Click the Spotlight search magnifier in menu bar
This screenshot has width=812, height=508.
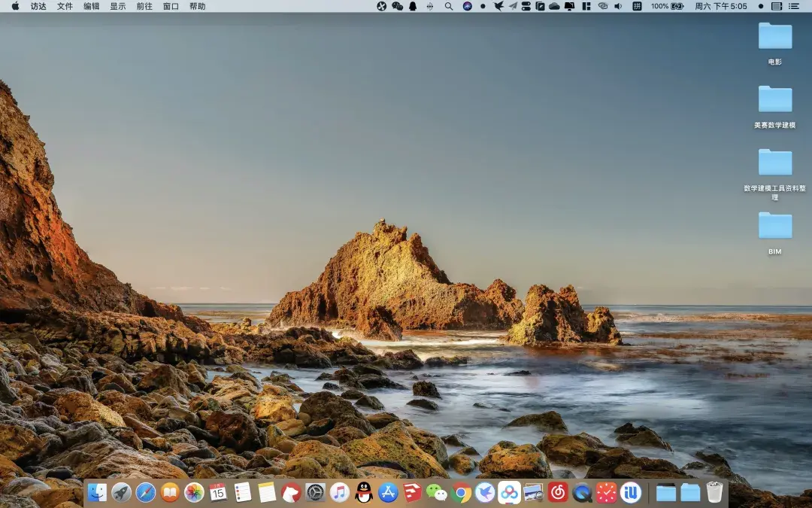[x=449, y=6]
